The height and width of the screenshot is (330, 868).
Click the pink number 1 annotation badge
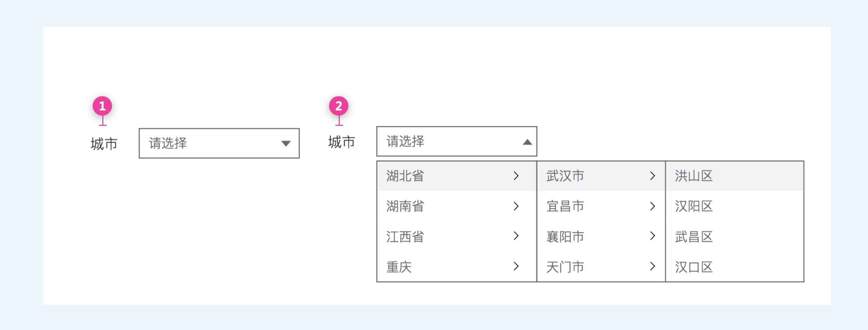point(102,106)
